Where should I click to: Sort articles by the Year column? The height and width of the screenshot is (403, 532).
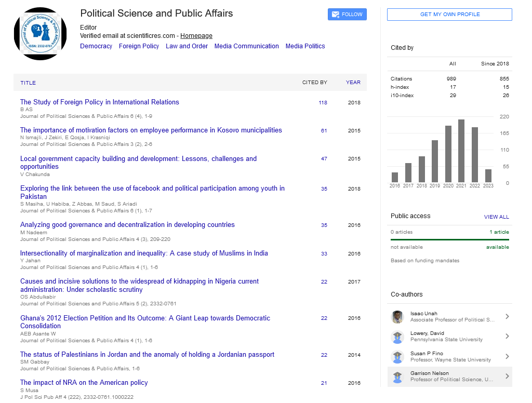pyautogui.click(x=353, y=83)
